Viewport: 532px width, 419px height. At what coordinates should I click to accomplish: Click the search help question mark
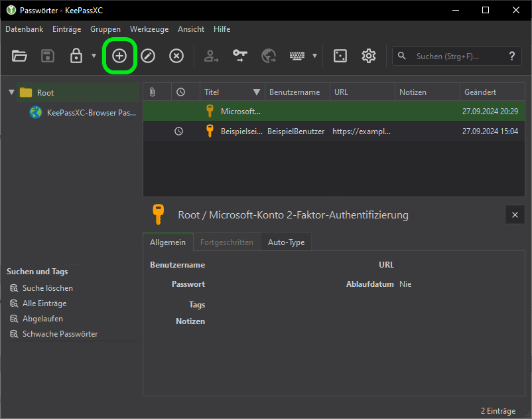pyautogui.click(x=511, y=56)
